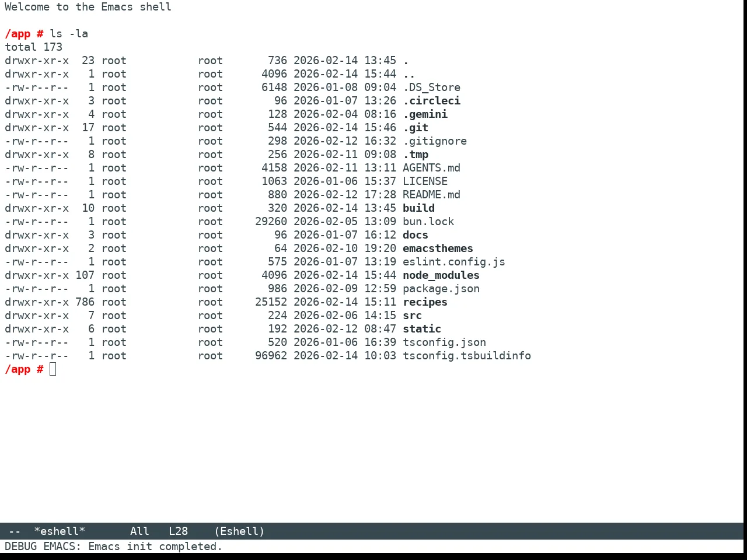Select the node_modules directory name

tap(441, 275)
